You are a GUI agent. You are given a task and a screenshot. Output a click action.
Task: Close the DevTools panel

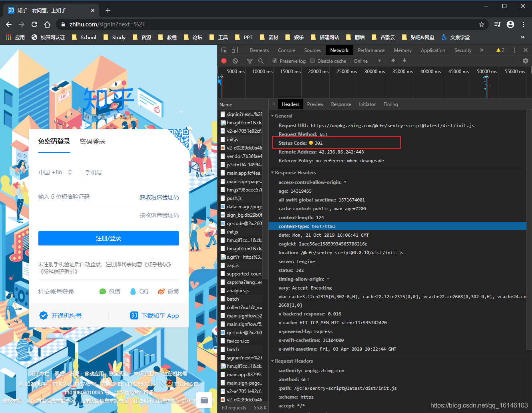[x=526, y=50]
